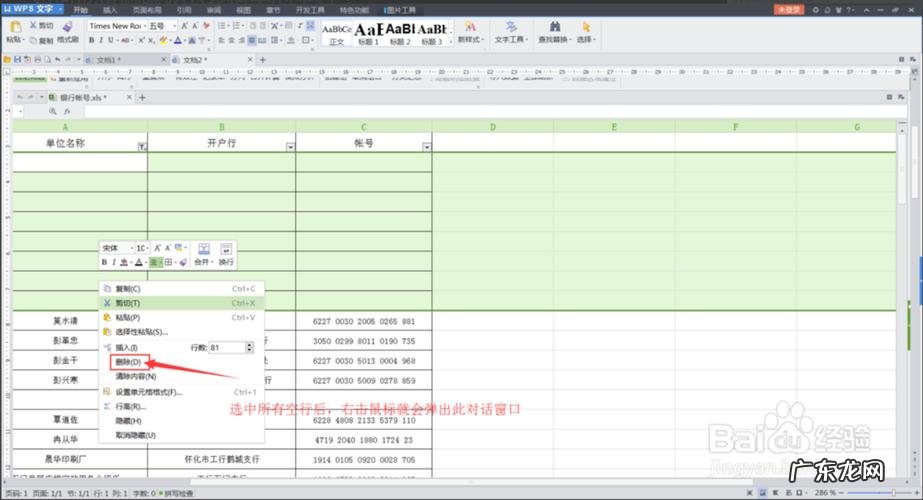Toggle Bold in the floating mini toolbar

(104, 262)
